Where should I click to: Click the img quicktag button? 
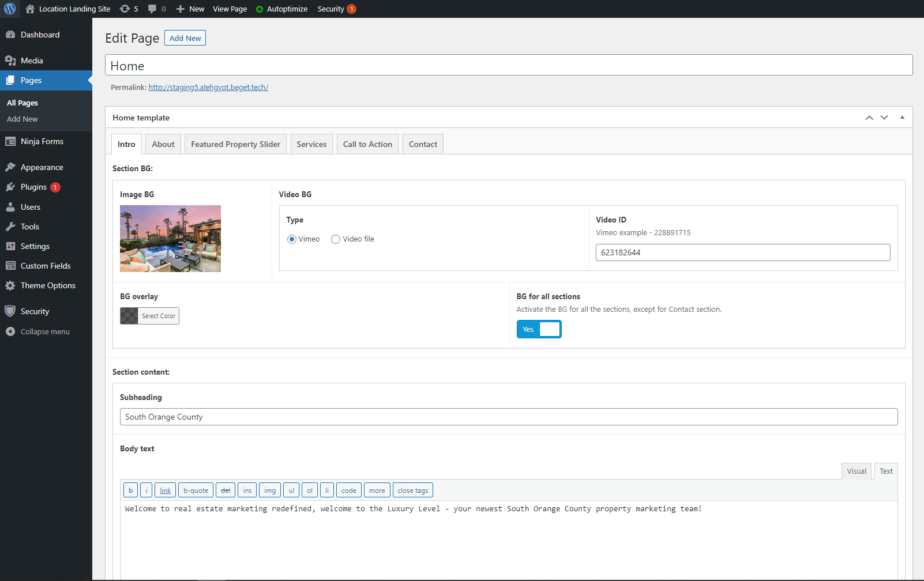coord(270,491)
